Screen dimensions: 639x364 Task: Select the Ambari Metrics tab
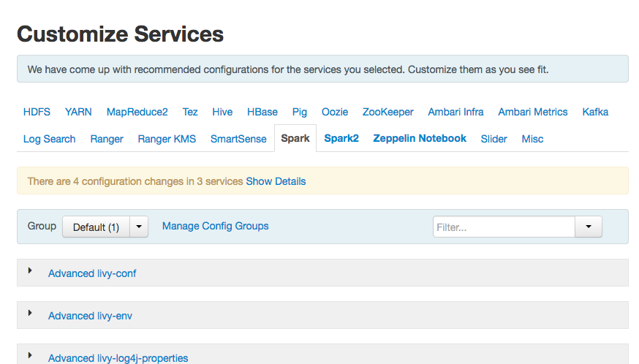[532, 112]
